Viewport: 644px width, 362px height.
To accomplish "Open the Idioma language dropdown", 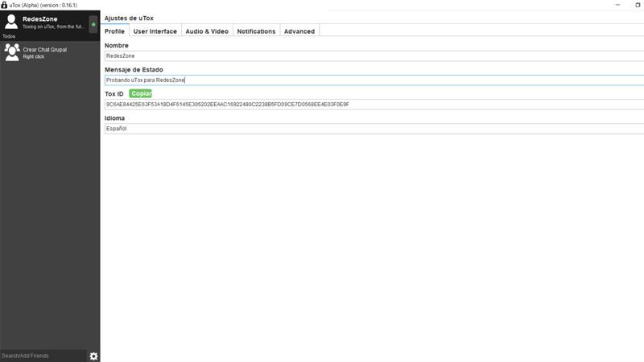I will (374, 129).
